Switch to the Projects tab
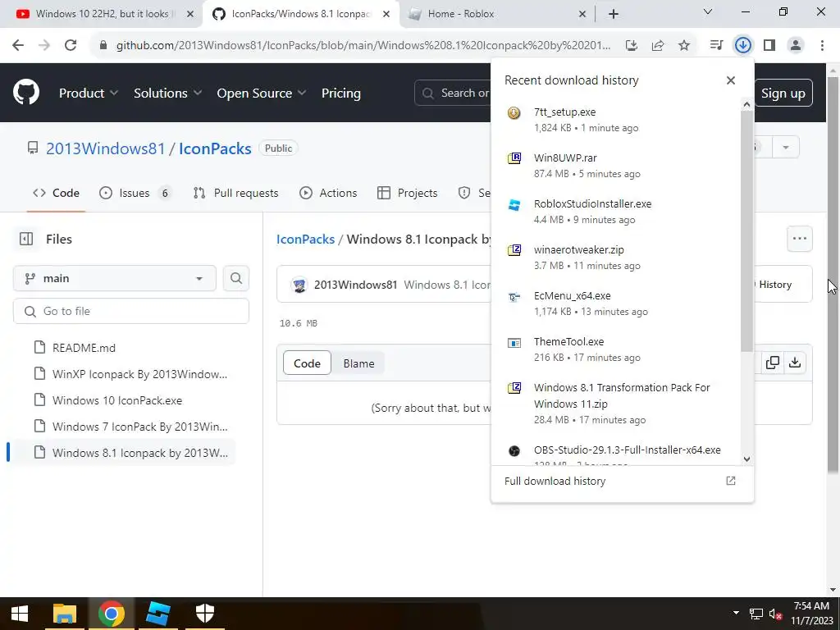This screenshot has width=840, height=630. 408,193
